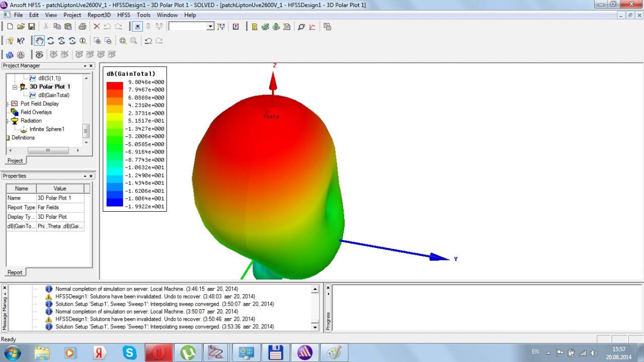Open the HFSS menu
Image resolution: width=644 pixels, height=362 pixels.
(123, 15)
